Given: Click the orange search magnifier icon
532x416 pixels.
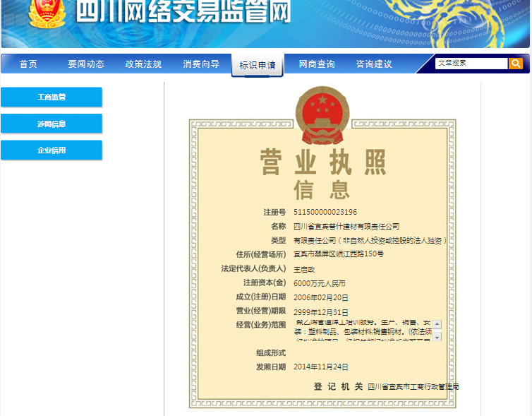Looking at the screenshot, I should click(515, 64).
